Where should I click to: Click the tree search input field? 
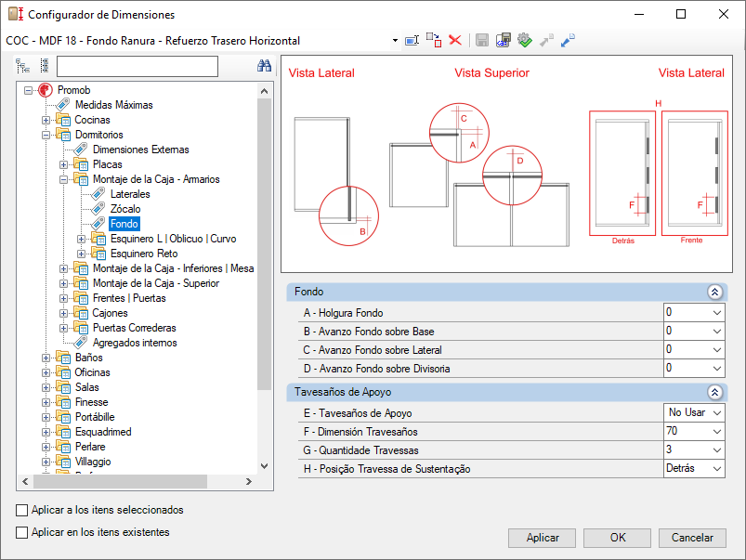[137, 66]
